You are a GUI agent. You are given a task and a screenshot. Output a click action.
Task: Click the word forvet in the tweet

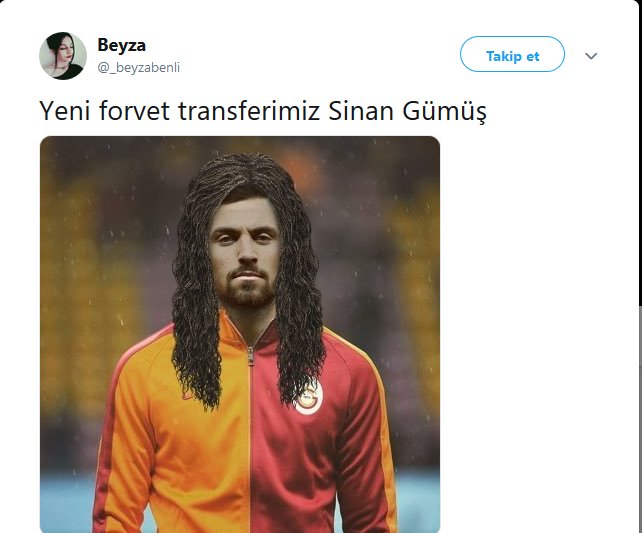click(x=134, y=111)
